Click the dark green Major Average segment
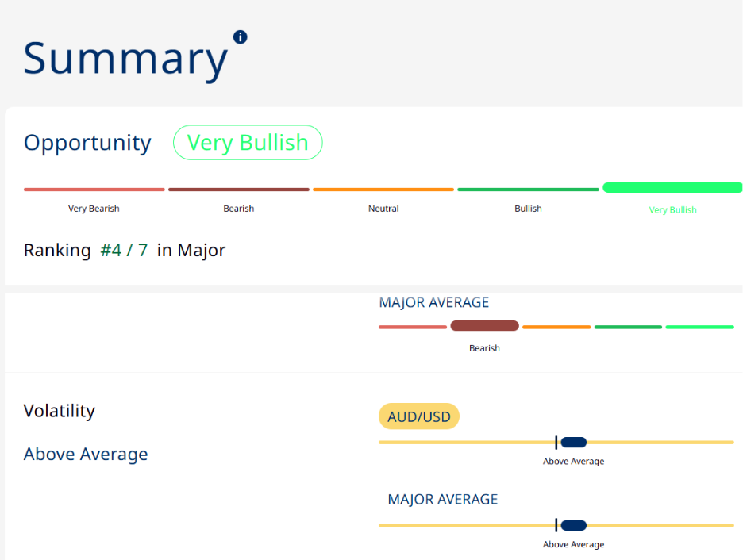The height and width of the screenshot is (560, 743). (629, 327)
